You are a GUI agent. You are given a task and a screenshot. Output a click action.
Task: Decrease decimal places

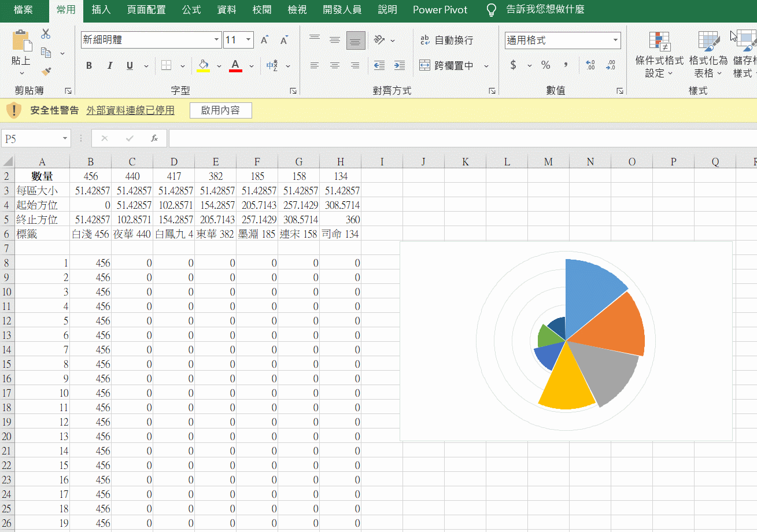pyautogui.click(x=611, y=65)
